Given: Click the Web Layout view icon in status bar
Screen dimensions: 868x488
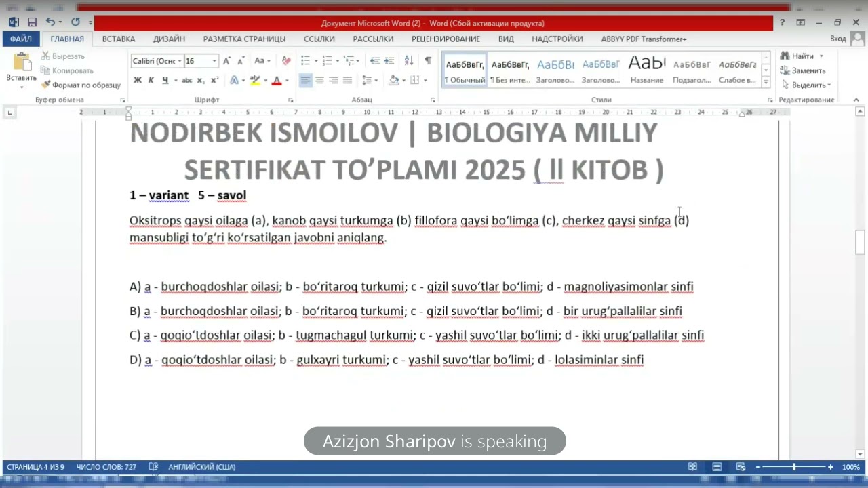Looking at the screenshot, I should click(x=741, y=467).
